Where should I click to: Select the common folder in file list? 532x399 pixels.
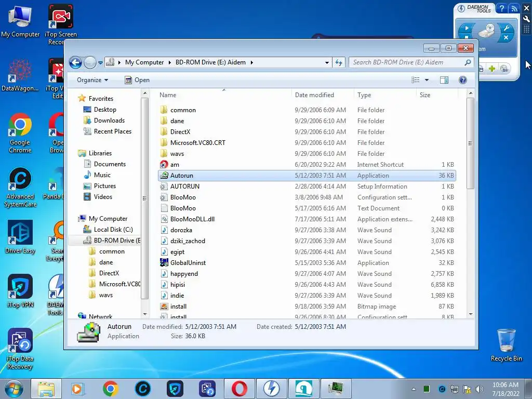click(x=307, y=110)
